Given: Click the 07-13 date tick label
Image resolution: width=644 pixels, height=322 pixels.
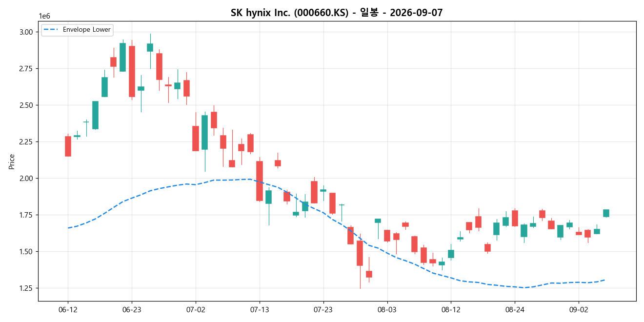Looking at the screenshot, I should click(260, 309).
